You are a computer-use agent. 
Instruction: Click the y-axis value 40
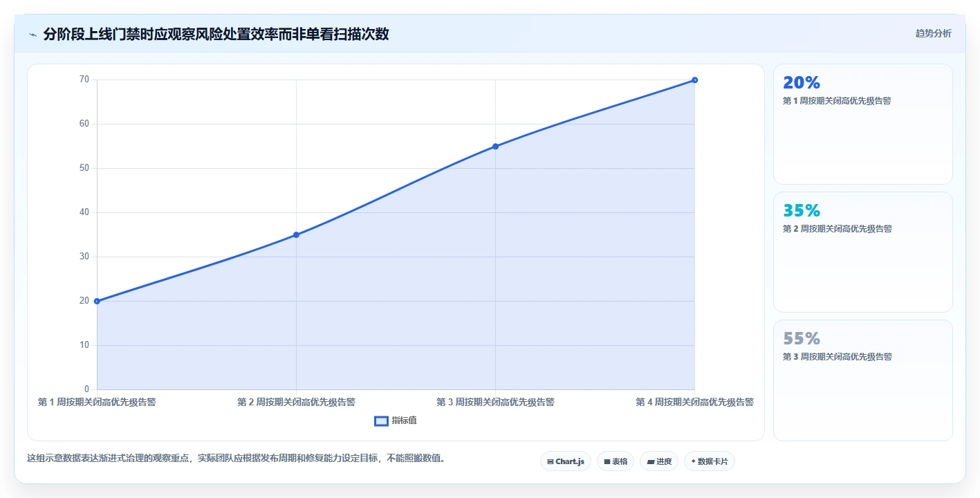click(x=84, y=212)
